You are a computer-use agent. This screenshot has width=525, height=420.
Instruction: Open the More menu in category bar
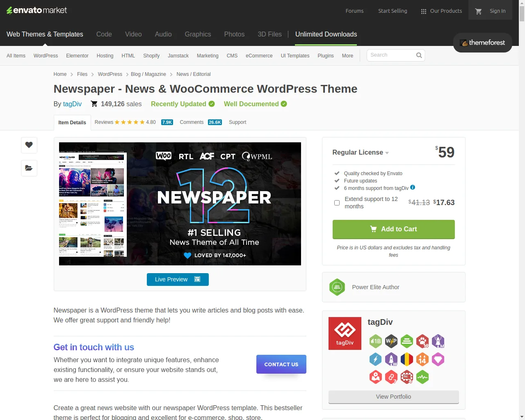(347, 56)
